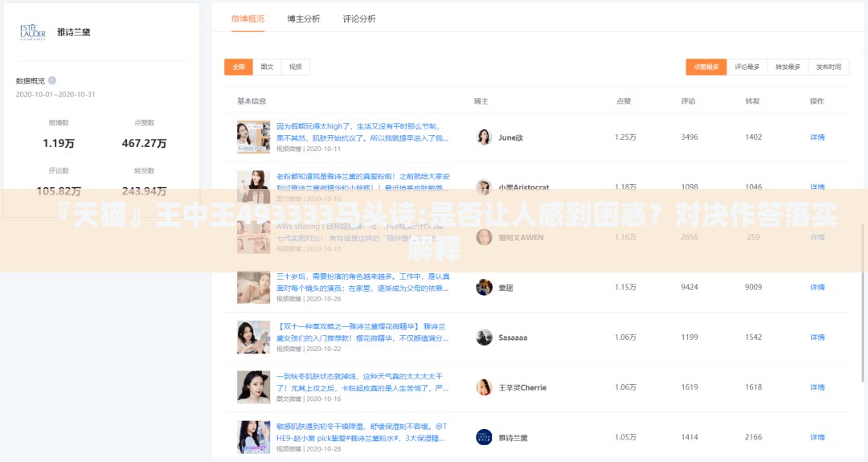Click the 操作 column header
868x462 pixels.
(817, 101)
